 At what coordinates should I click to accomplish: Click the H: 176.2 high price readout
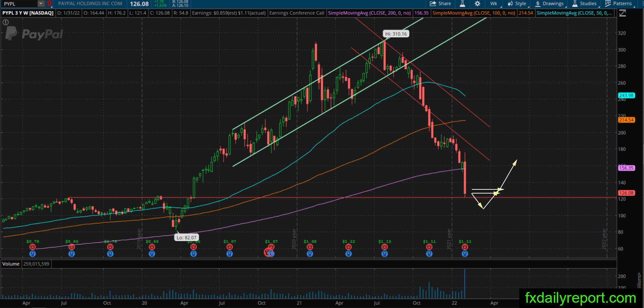[116, 13]
